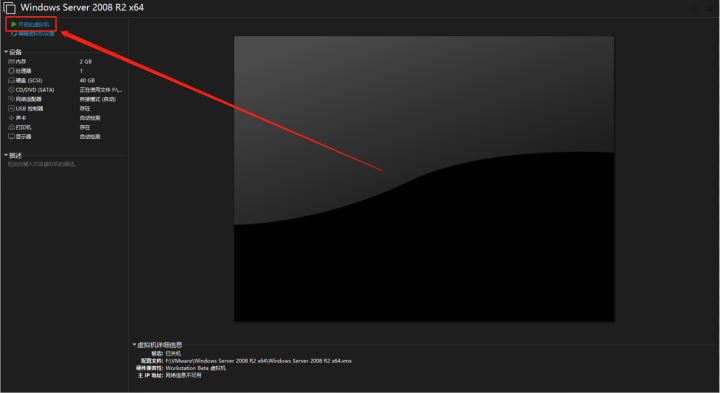Screen dimensions: 720x393
Task: Click the memory (内存) device icon
Action: (11, 62)
